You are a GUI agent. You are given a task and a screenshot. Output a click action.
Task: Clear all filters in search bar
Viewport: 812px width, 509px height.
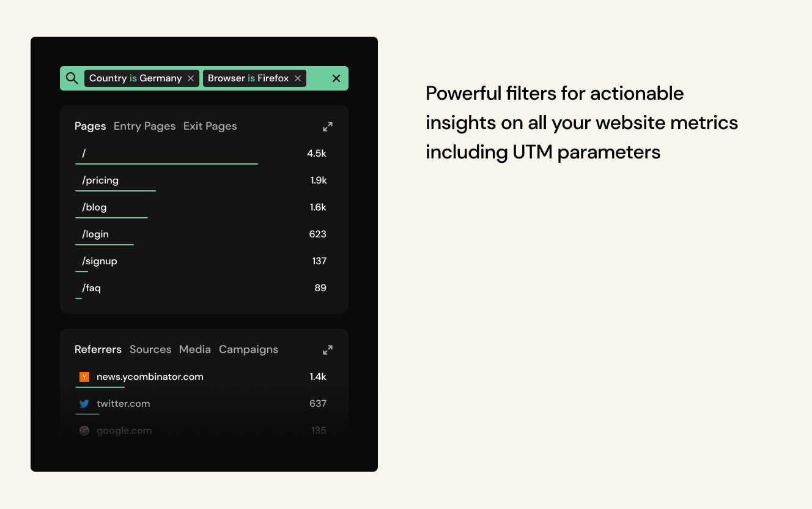(x=336, y=78)
